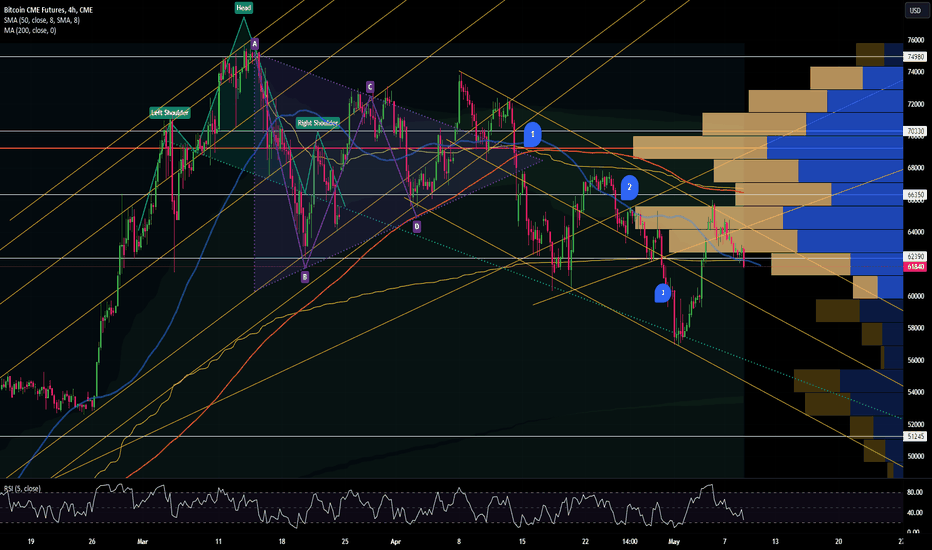Click the USD currency button

click(915, 10)
